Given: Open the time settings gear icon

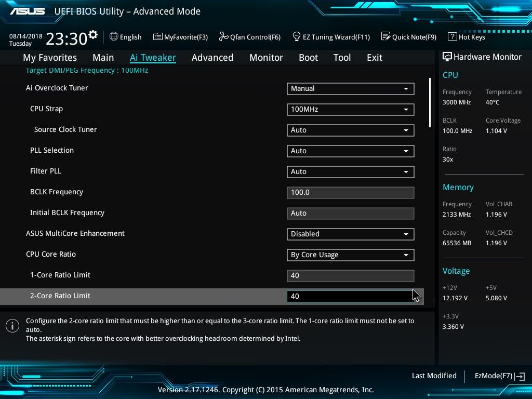Looking at the screenshot, I should click(93, 35).
